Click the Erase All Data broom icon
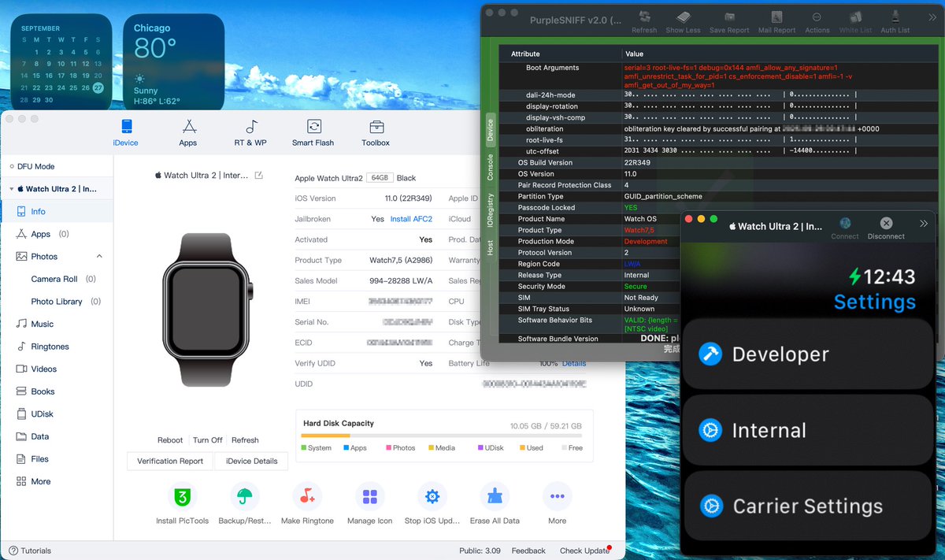The height and width of the screenshot is (560, 945). [495, 497]
